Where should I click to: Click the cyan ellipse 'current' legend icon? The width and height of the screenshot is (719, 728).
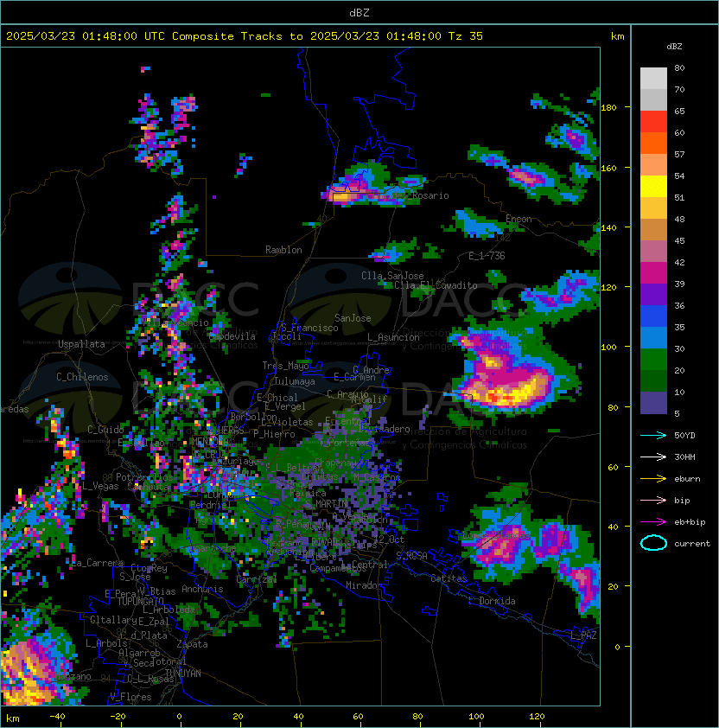pos(653,543)
